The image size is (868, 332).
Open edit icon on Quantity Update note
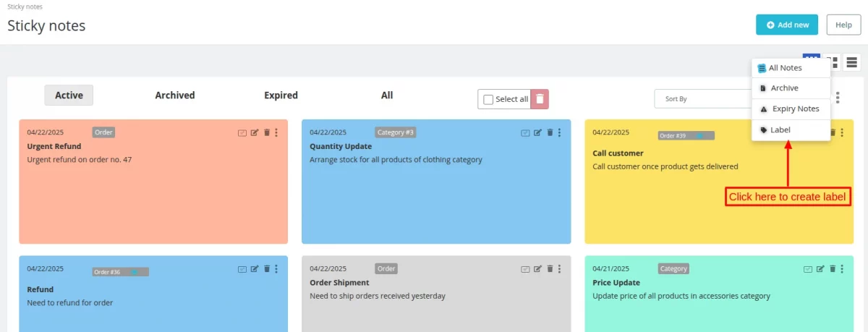tap(537, 132)
